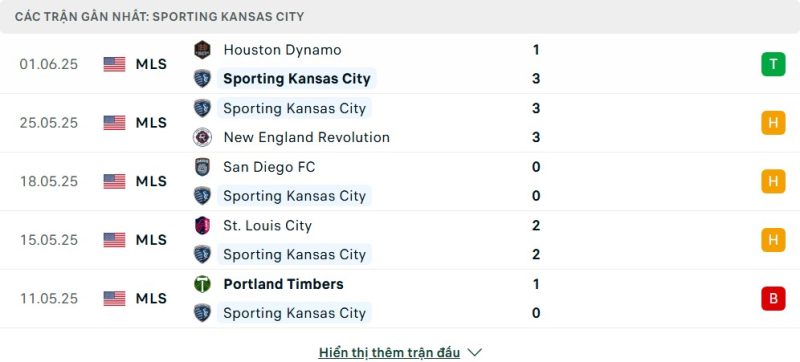This screenshot has width=800, height=362.
Task: Select the MLS label on 18.05.25 row
Action: tap(151, 182)
